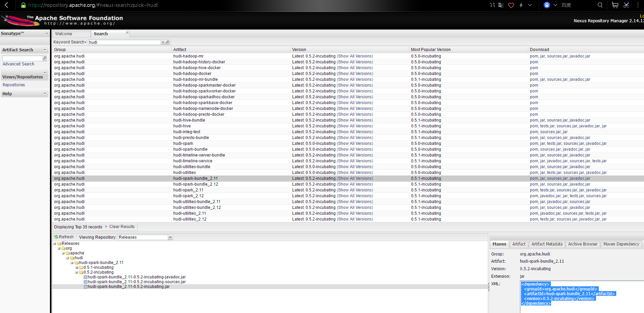The image size is (644, 313).
Task: Click the Clear Results button
Action: (122, 226)
